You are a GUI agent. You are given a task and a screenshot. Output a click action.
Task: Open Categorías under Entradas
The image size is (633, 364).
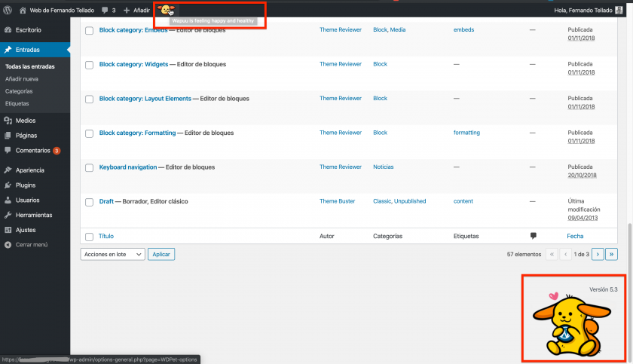tap(19, 91)
